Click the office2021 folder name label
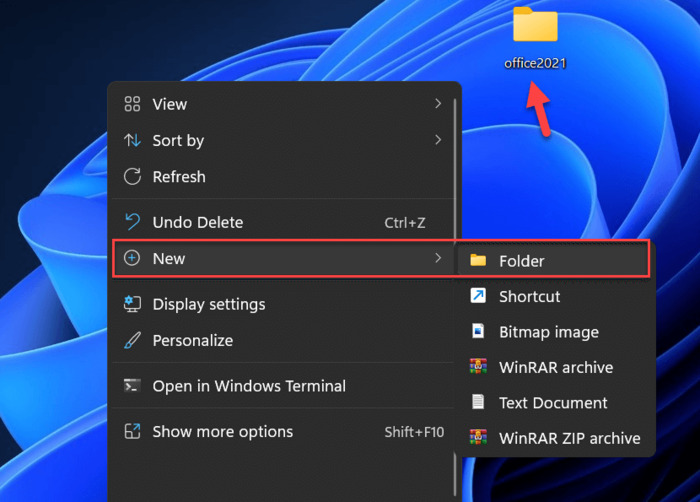Image resolution: width=700 pixels, height=502 pixels. click(535, 63)
